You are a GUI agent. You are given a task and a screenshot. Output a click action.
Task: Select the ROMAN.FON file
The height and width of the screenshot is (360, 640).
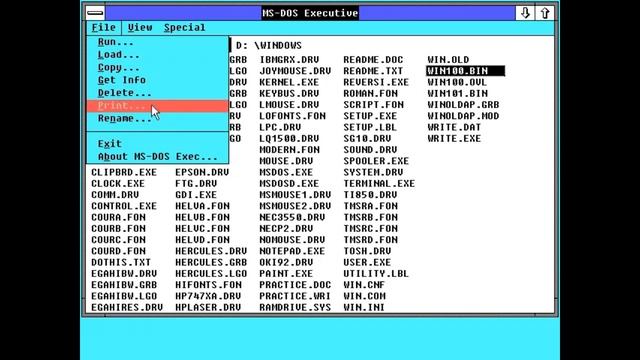pyautogui.click(x=370, y=93)
